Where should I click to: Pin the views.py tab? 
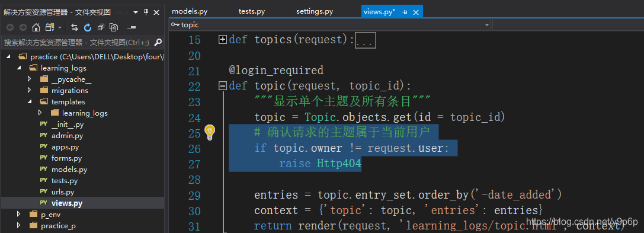point(405,12)
